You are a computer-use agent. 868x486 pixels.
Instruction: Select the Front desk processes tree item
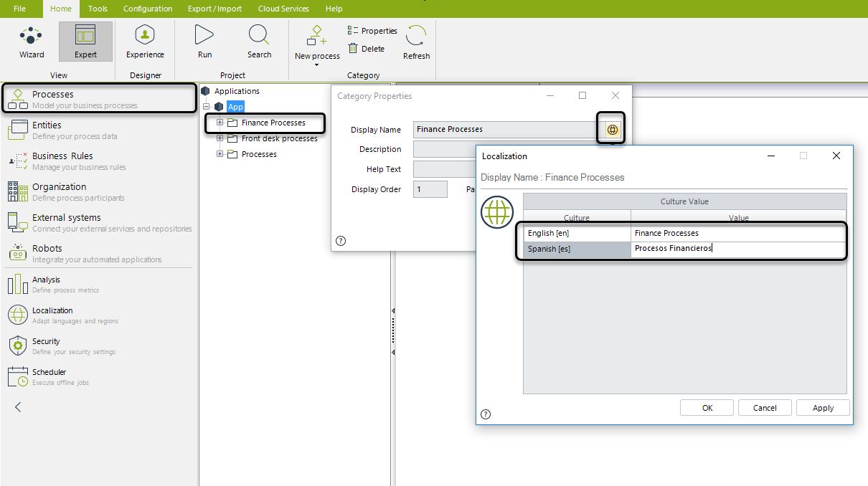click(x=279, y=138)
